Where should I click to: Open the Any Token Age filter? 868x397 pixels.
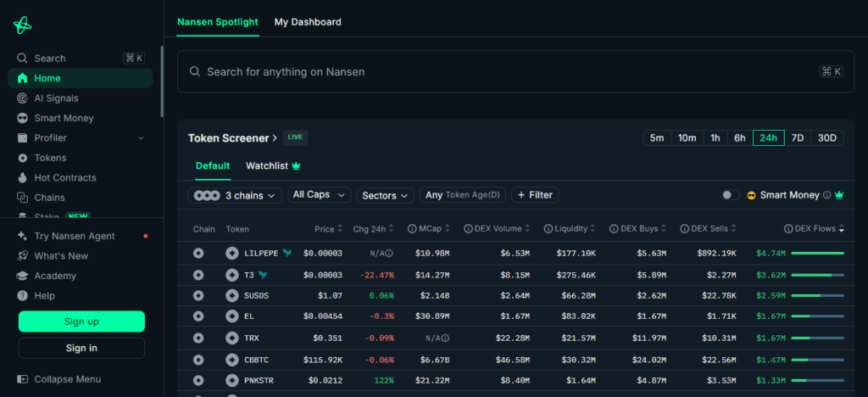463,195
